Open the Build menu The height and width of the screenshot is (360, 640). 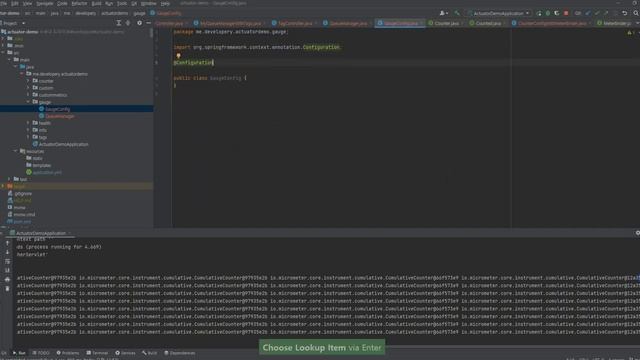(96, 3)
